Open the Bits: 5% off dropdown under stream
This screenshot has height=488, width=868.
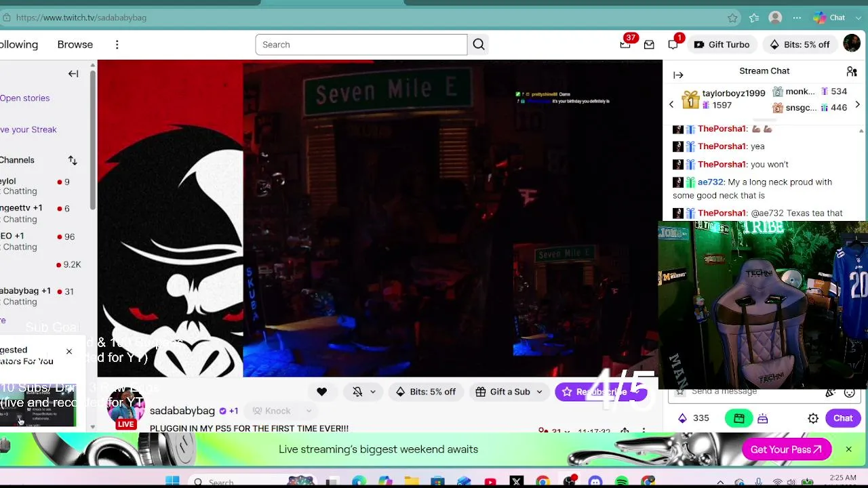click(426, 392)
